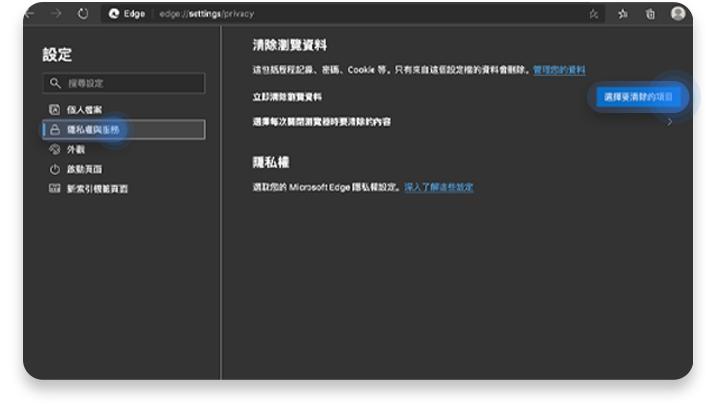Add this page to favorites (star plus icon)
The width and height of the screenshot is (718, 404).
point(594,14)
